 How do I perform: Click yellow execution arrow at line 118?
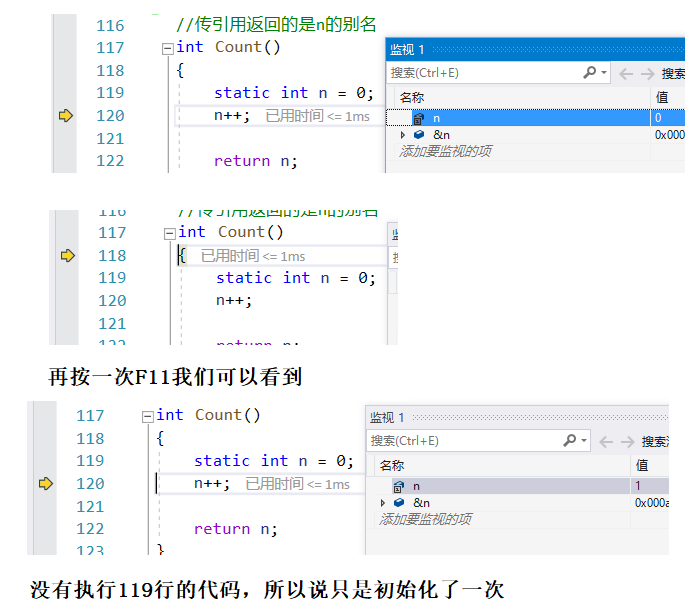pos(68,256)
